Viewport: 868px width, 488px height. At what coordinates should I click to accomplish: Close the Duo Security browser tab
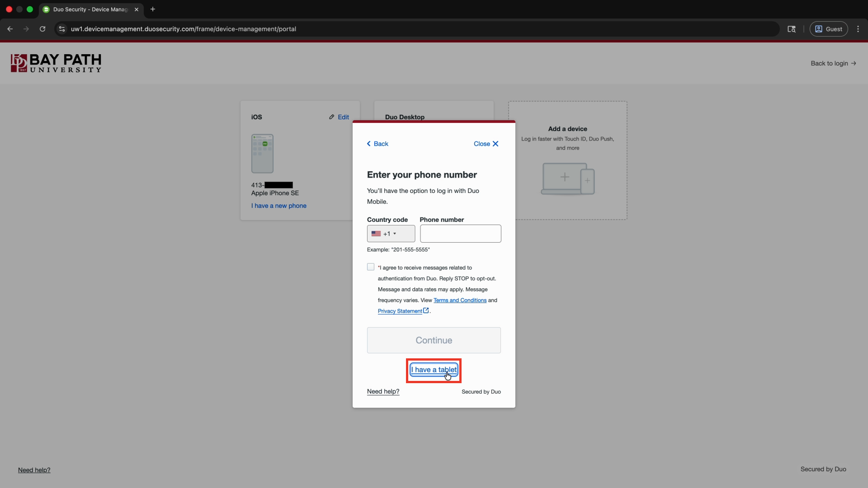(x=137, y=9)
